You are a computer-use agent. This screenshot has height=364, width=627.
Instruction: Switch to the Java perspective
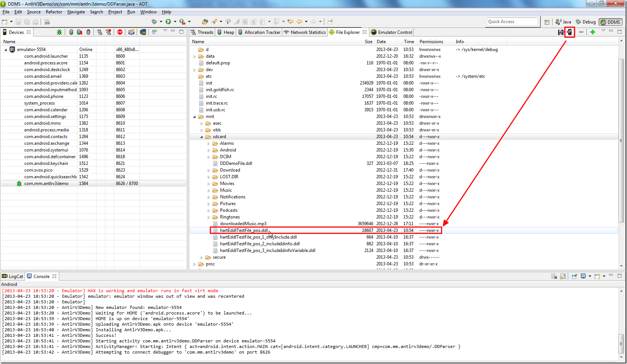[x=563, y=22]
